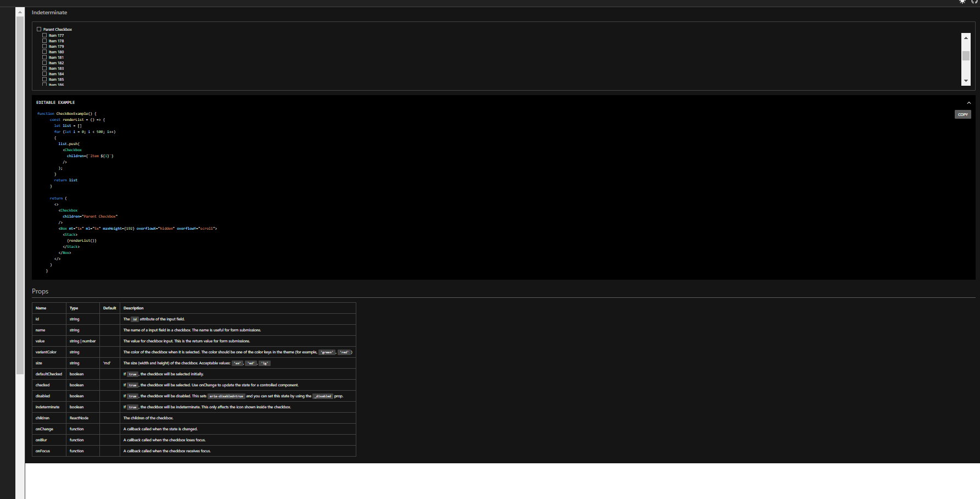The height and width of the screenshot is (499, 980).
Task: Click the scroll-up arrow of the example list
Action: coord(966,37)
